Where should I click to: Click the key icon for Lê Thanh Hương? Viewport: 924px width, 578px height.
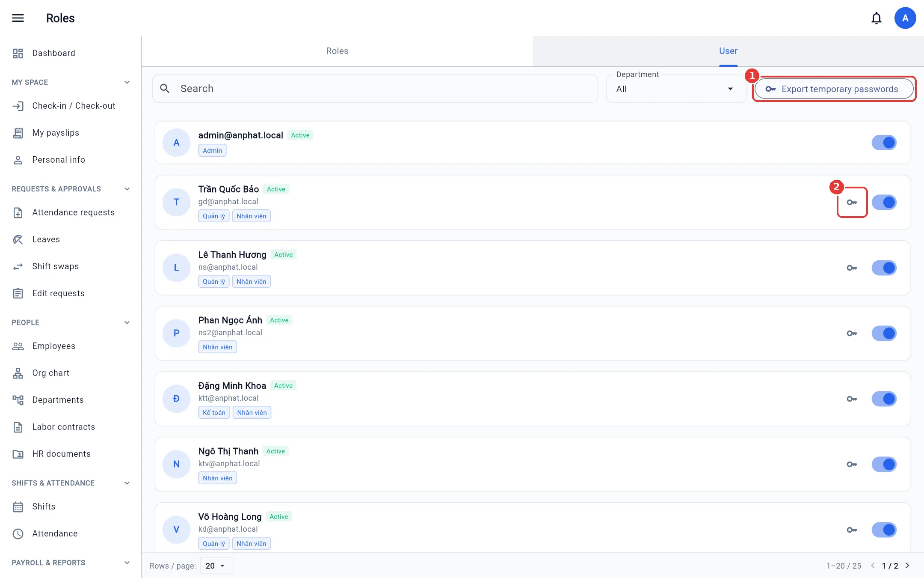pyautogui.click(x=852, y=268)
